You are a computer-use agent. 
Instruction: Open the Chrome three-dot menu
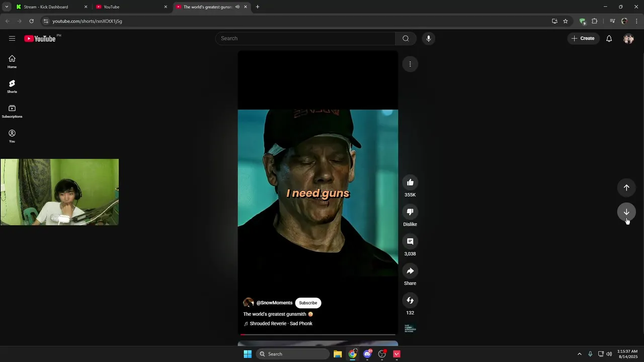[636, 21]
